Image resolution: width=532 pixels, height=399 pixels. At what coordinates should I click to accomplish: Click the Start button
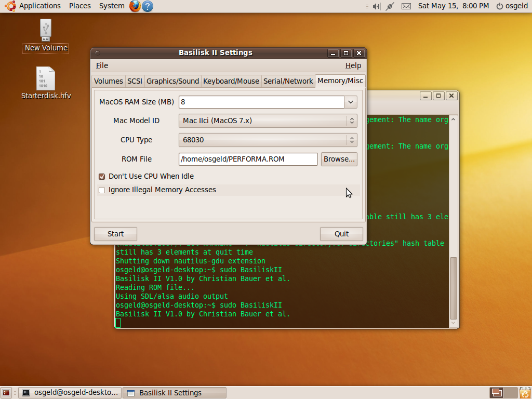tap(115, 234)
